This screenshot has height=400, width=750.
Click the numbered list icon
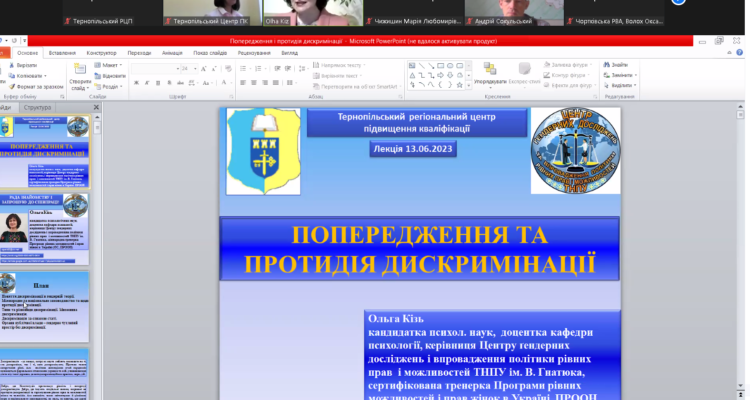(259, 69)
